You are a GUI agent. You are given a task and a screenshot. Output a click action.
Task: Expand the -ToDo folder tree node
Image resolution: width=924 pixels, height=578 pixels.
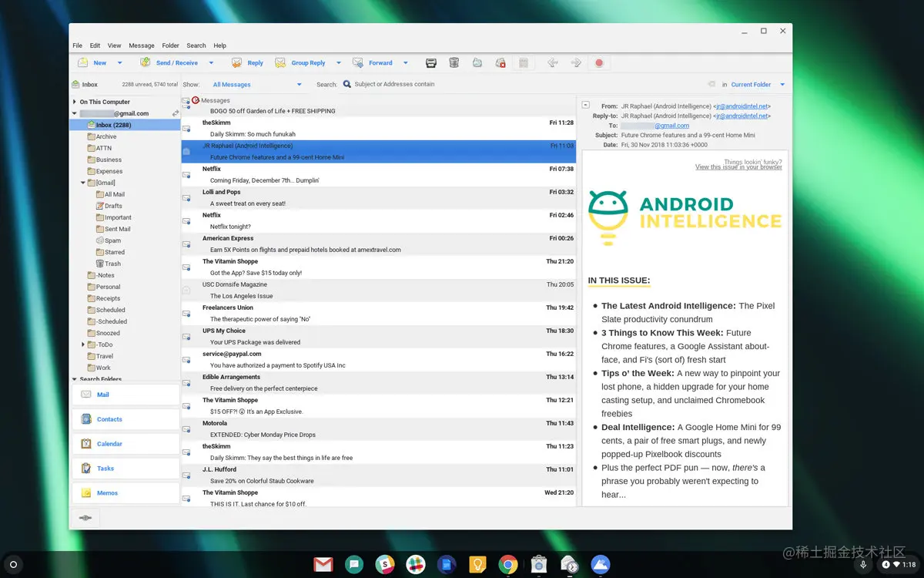pyautogui.click(x=83, y=344)
